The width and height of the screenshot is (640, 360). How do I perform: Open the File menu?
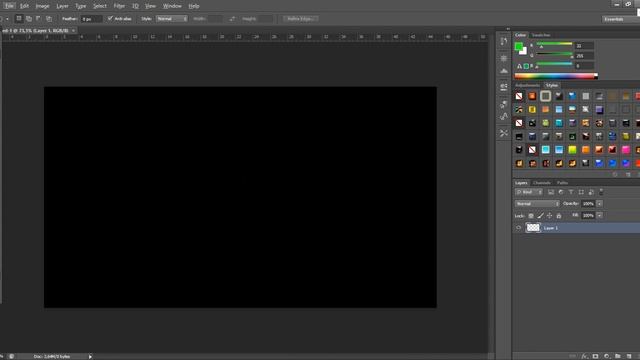[x=9, y=6]
